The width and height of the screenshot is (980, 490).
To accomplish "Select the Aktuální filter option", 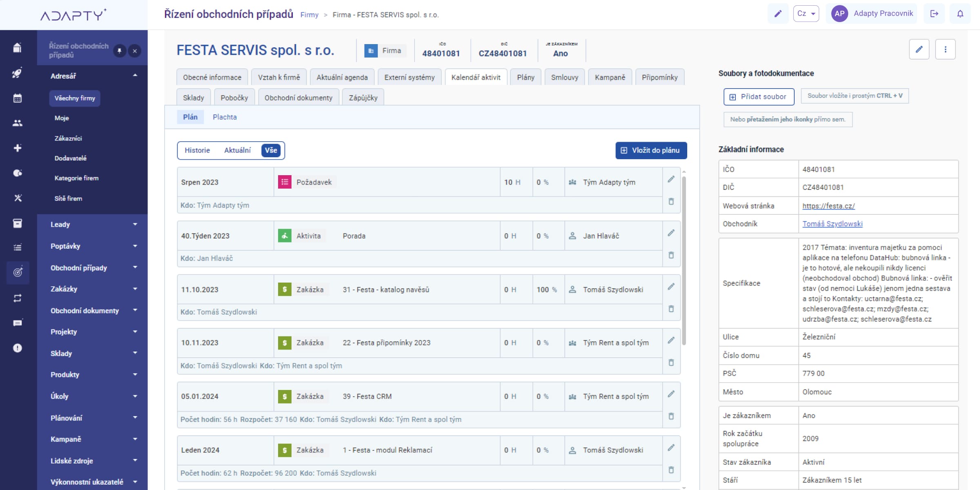I will click(237, 150).
